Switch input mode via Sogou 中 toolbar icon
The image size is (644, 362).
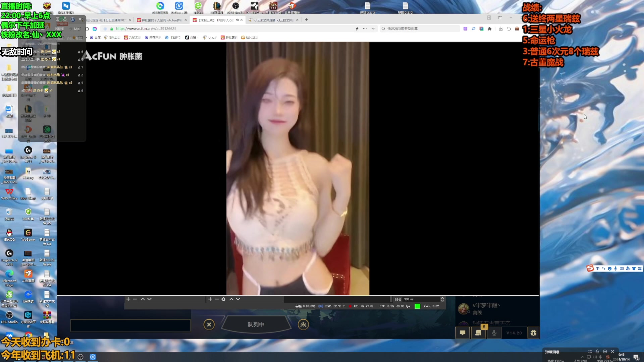click(x=597, y=268)
